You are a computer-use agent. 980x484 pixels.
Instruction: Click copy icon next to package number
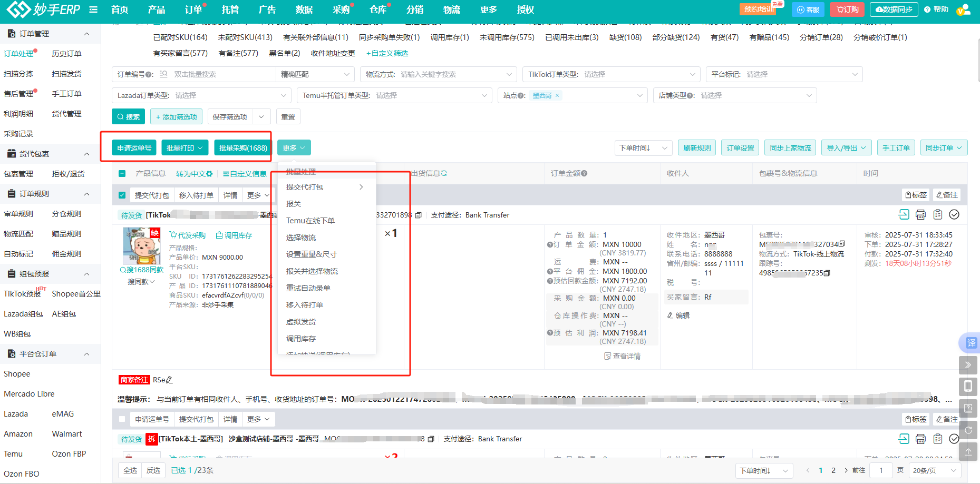(842, 244)
